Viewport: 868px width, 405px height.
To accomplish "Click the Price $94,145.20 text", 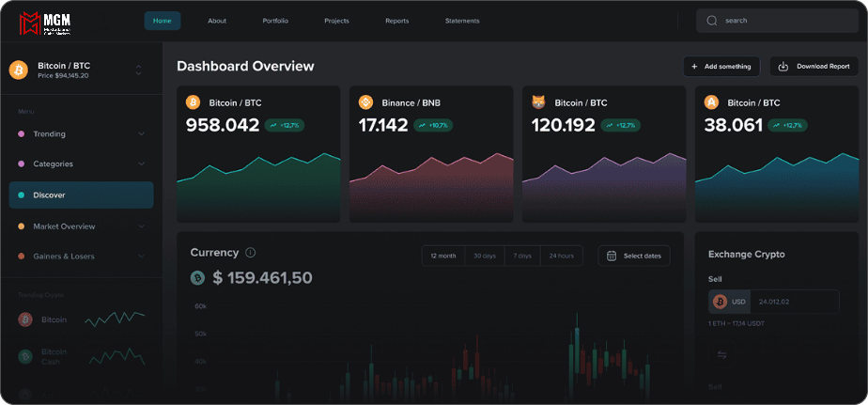I will click(x=63, y=75).
